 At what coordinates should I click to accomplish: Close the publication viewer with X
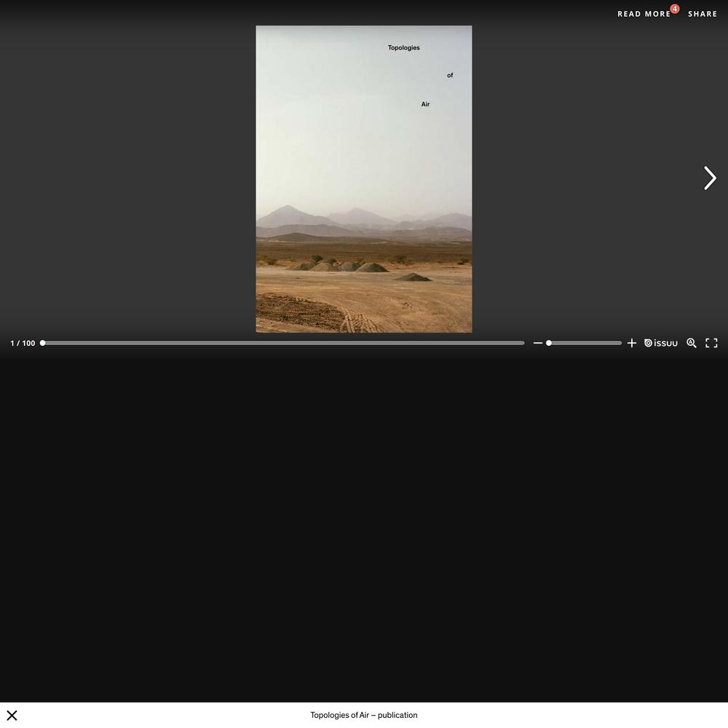[x=12, y=716]
